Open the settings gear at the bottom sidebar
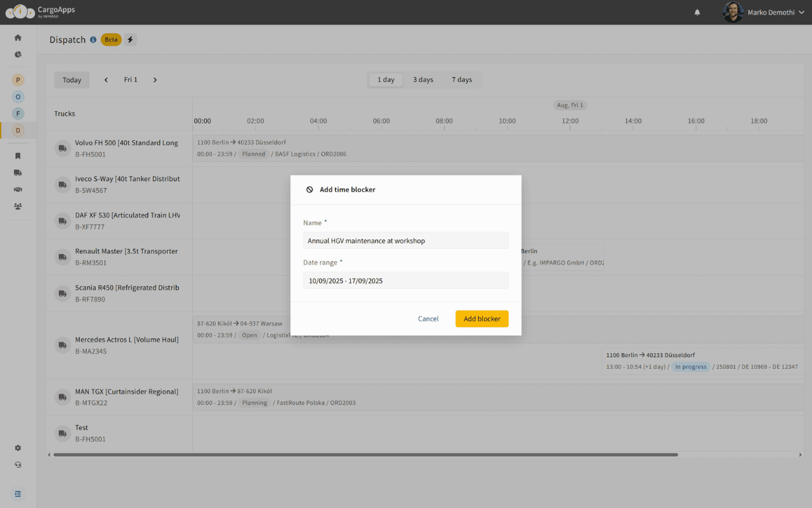This screenshot has height=508, width=812. pyautogui.click(x=18, y=448)
